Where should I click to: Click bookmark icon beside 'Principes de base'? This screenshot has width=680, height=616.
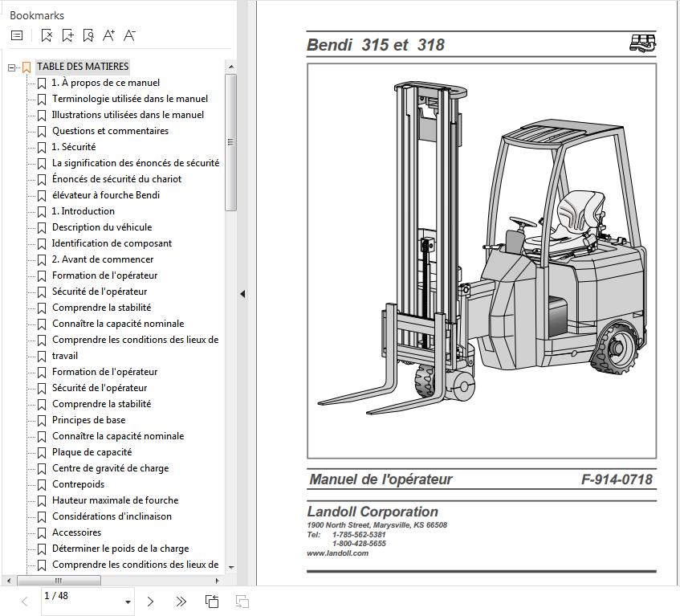click(x=42, y=421)
